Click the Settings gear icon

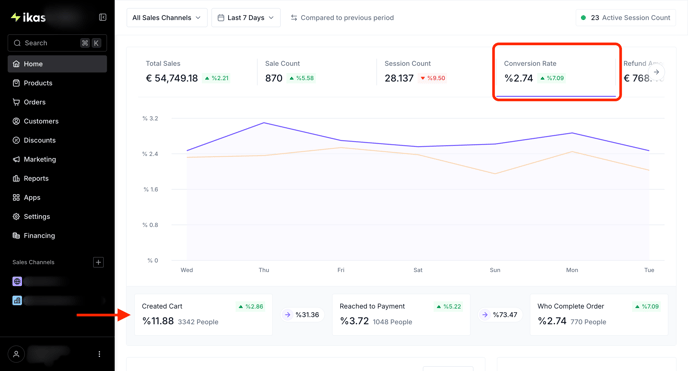(16, 216)
